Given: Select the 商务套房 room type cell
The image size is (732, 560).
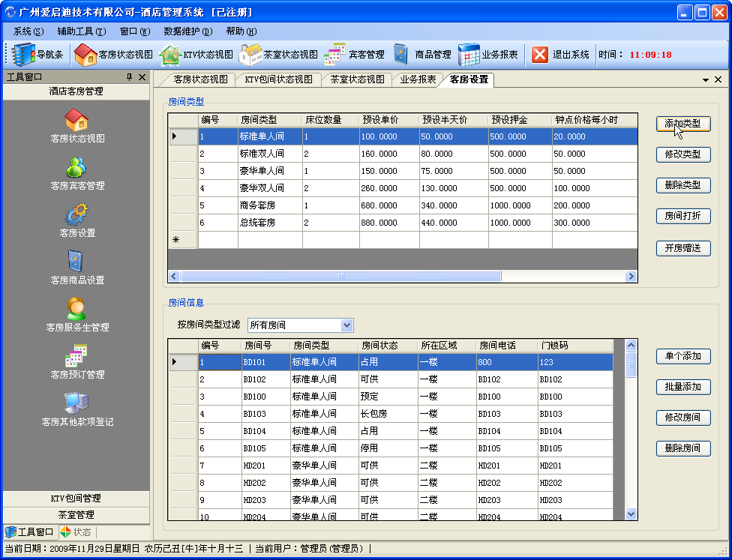Looking at the screenshot, I should (x=270, y=206).
